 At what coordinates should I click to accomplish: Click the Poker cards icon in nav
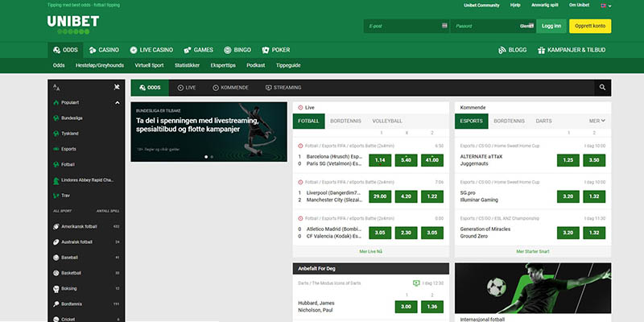coord(266,50)
